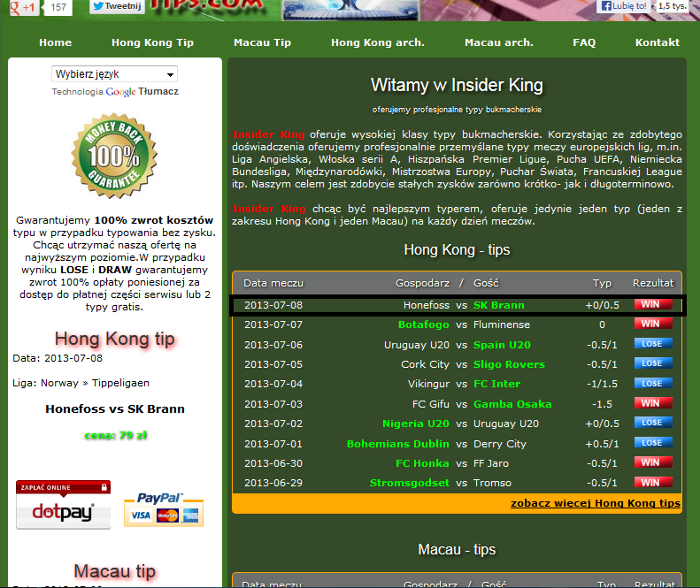Open the Wybierz język language dropdown

coord(114,74)
